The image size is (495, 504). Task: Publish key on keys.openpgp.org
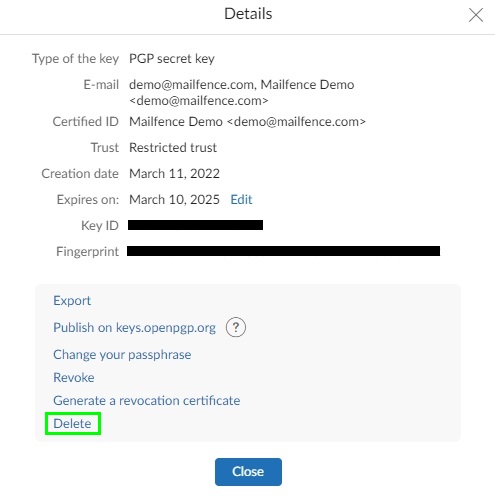[135, 328]
